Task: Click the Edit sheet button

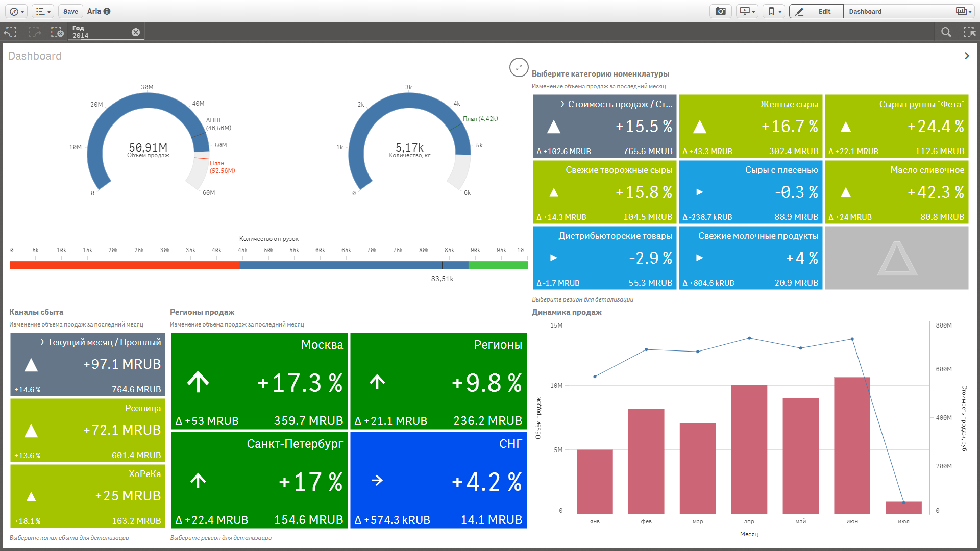Action: [816, 11]
